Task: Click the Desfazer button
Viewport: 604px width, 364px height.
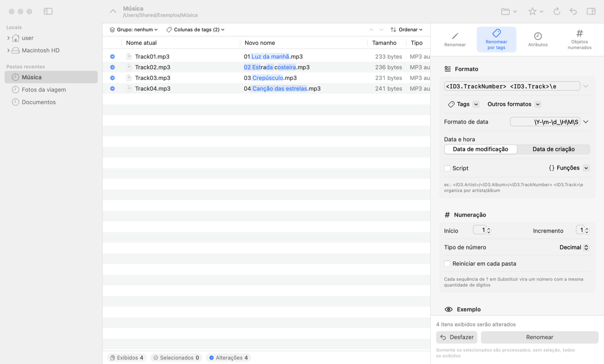Action: point(457,337)
